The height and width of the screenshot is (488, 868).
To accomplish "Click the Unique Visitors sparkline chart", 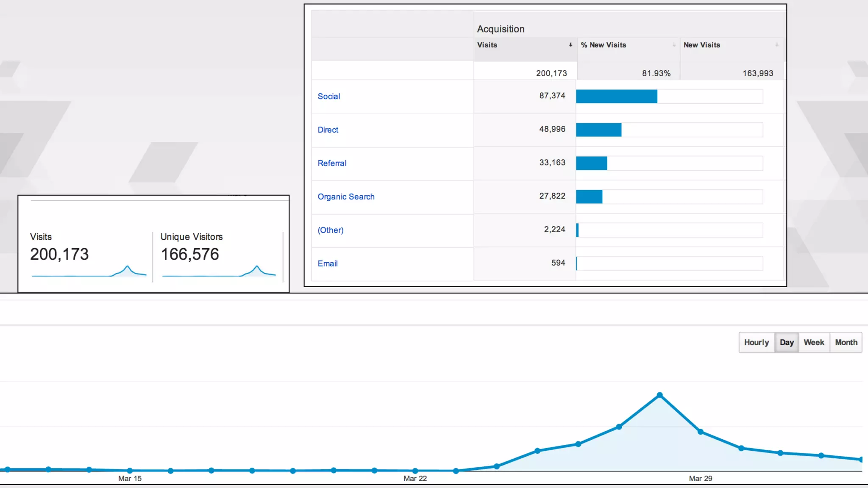I will pyautogui.click(x=219, y=272).
